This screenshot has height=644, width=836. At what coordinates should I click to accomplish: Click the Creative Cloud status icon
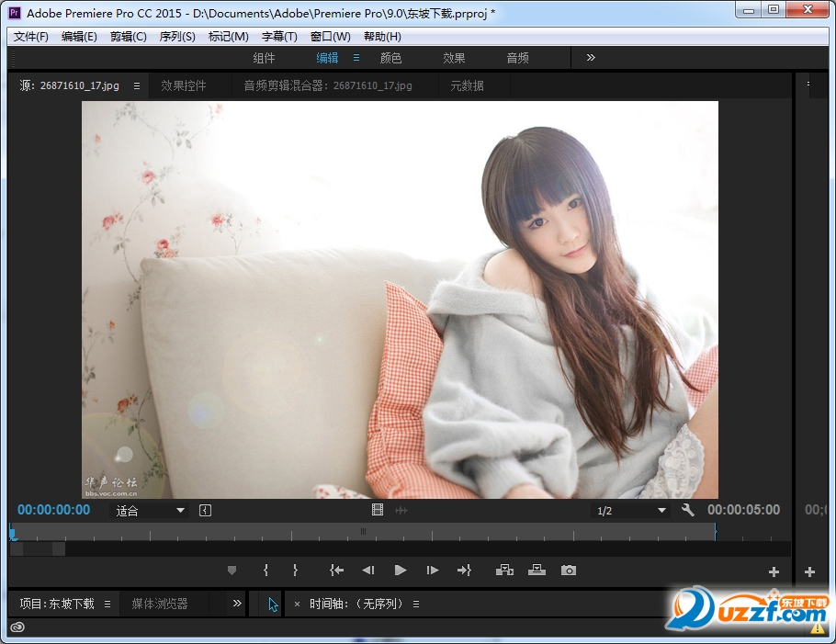click(x=17, y=627)
